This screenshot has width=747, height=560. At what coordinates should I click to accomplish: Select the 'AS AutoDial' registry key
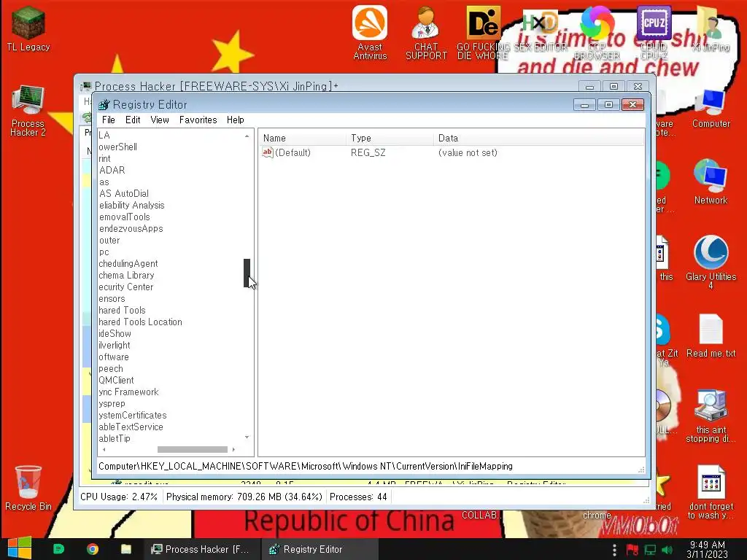click(124, 193)
